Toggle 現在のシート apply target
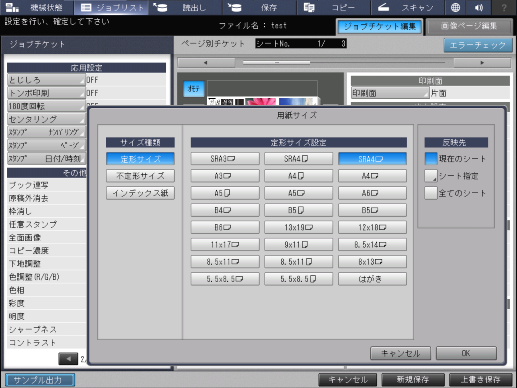This screenshot has width=517, height=388. coord(431,159)
